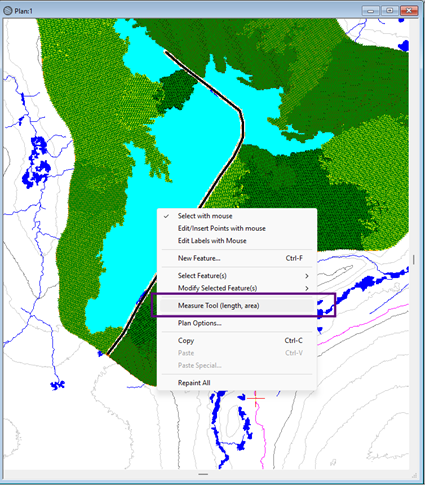The image size is (425, 485).
Task: Click Copy in context menu
Action: click(237, 341)
